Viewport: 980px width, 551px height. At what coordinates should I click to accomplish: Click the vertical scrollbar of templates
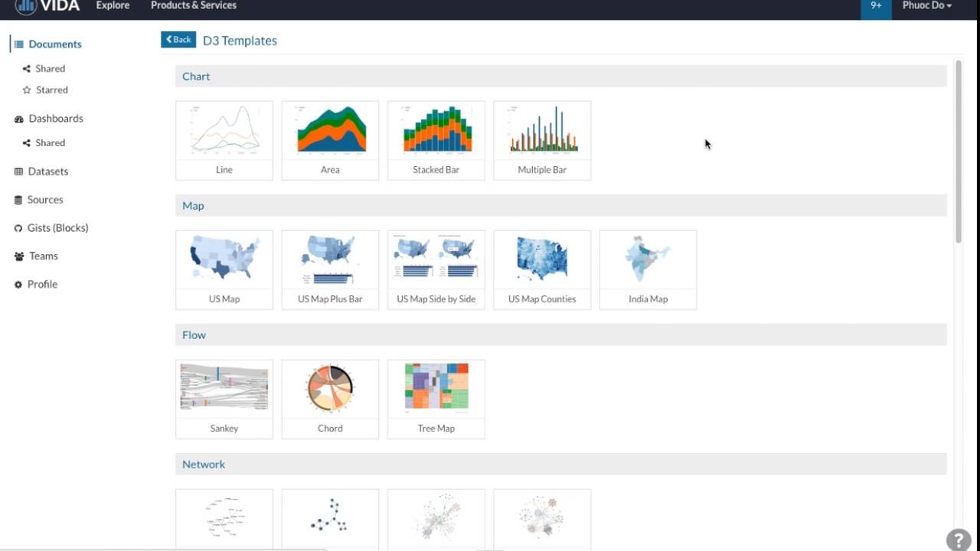click(958, 153)
